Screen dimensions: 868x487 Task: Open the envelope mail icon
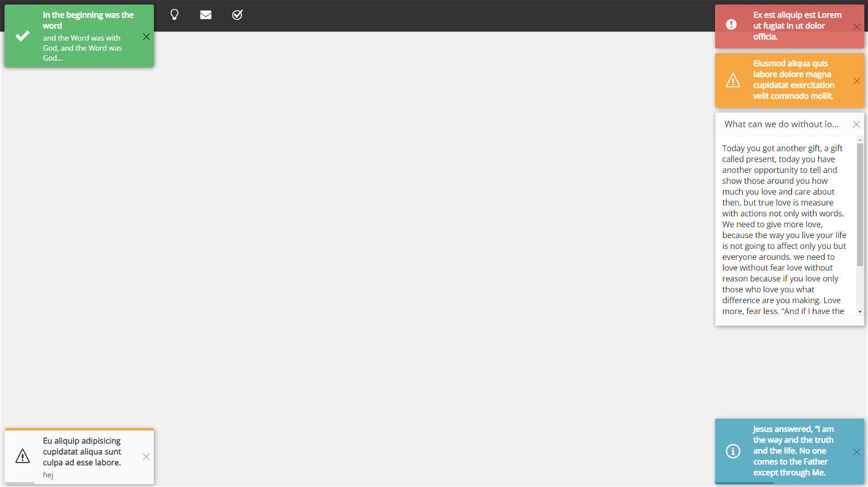(x=206, y=15)
